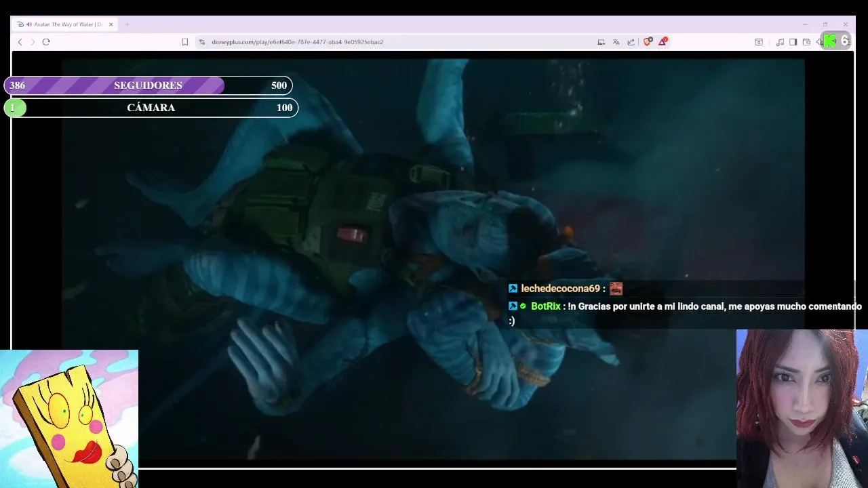Open the media control music note icon

780,42
